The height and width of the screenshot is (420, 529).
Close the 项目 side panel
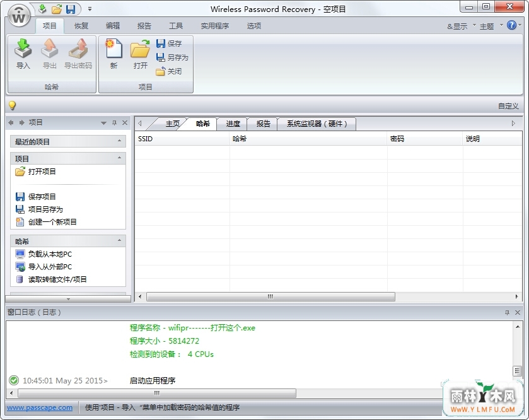pyautogui.click(x=125, y=123)
